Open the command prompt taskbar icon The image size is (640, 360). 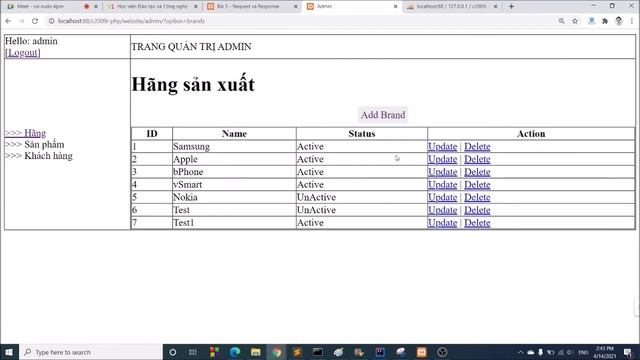[x=318, y=352]
